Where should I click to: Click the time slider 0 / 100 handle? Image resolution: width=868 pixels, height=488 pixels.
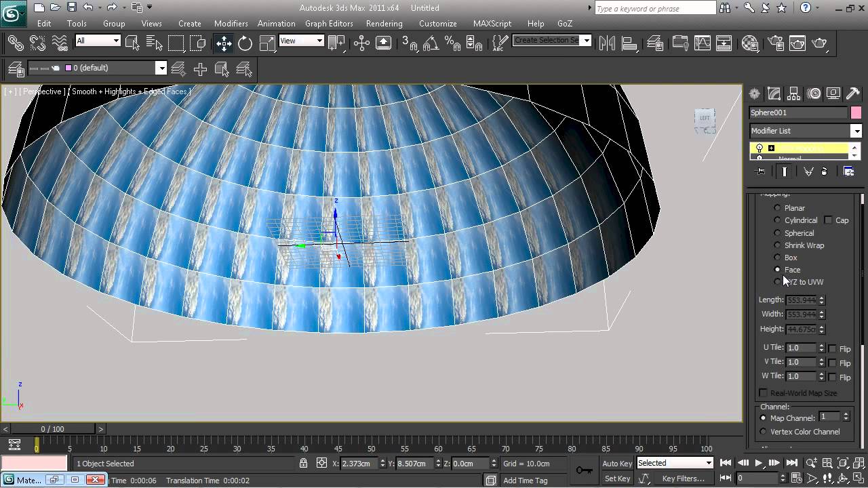pyautogui.click(x=52, y=429)
